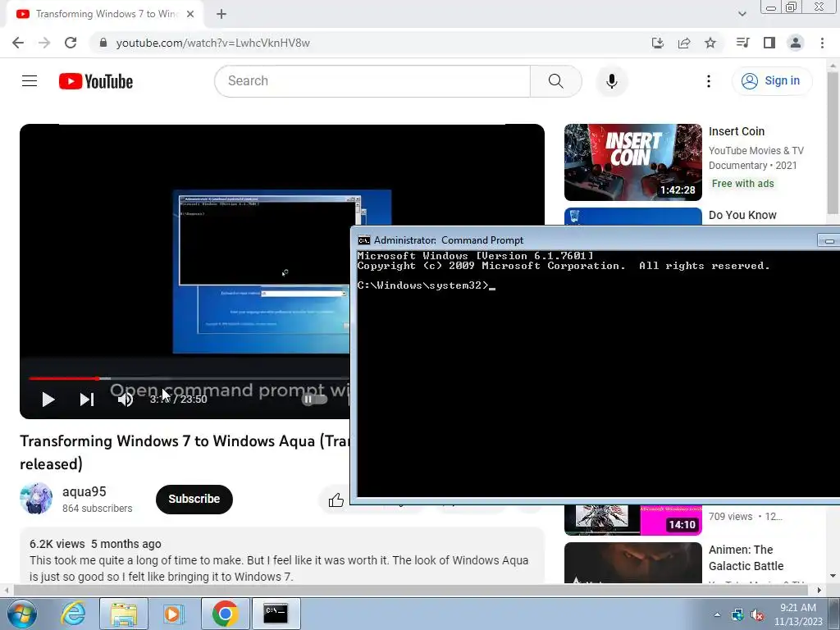Sign in to YouTube
The width and height of the screenshot is (840, 630).
pyautogui.click(x=772, y=81)
